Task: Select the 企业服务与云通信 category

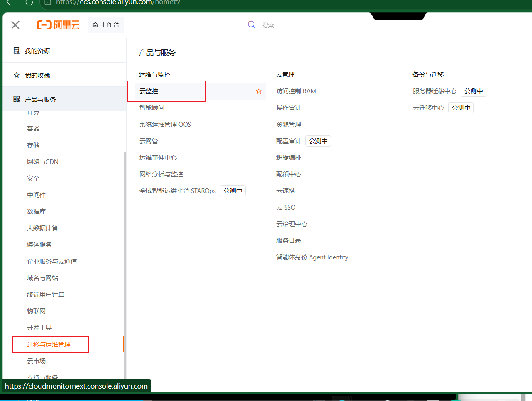Action: (x=52, y=261)
